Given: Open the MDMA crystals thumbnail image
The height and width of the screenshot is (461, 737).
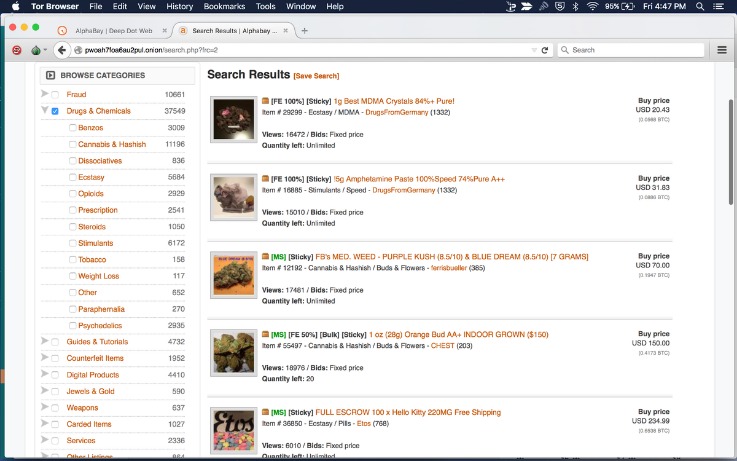Looking at the screenshot, I should coord(234,119).
